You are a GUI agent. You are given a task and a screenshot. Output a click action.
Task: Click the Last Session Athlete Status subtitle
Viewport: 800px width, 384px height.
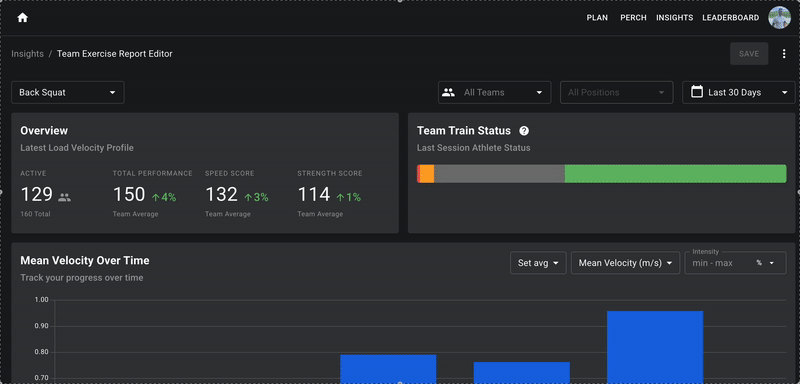coord(473,148)
